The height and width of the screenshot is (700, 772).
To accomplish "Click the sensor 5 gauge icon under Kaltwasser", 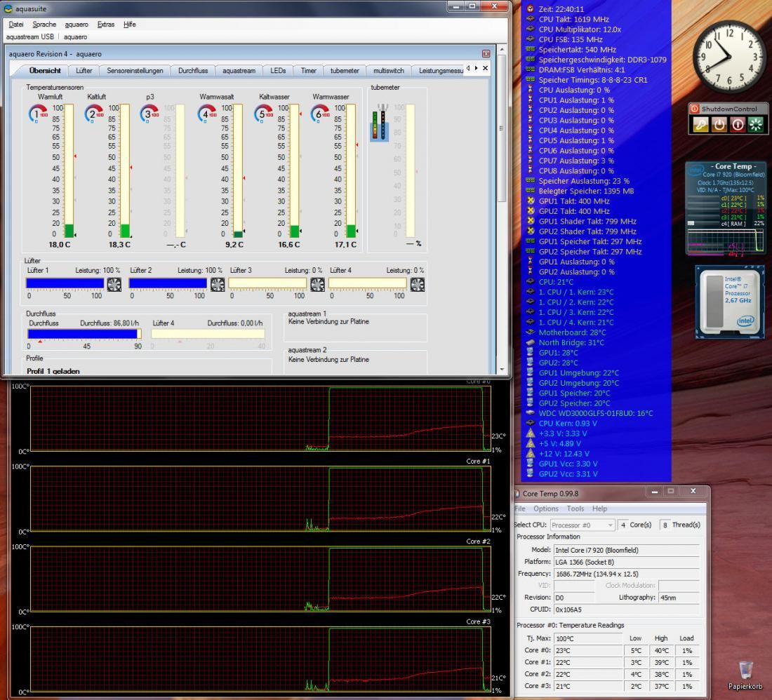I will 263,114.
